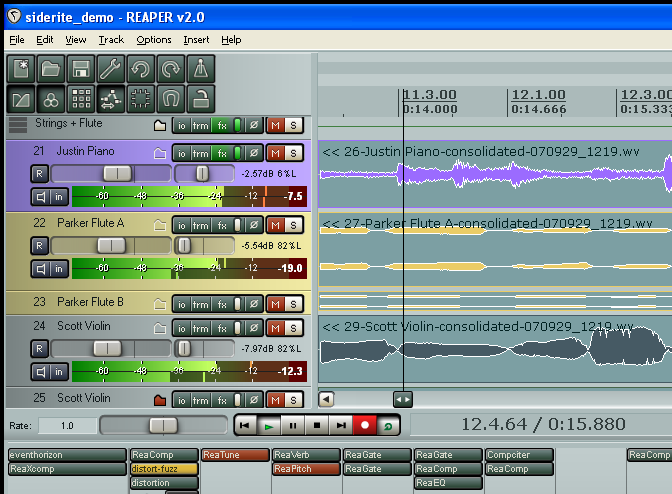Click the Save Project floppy disk icon
The height and width of the screenshot is (494, 672).
(x=82, y=69)
